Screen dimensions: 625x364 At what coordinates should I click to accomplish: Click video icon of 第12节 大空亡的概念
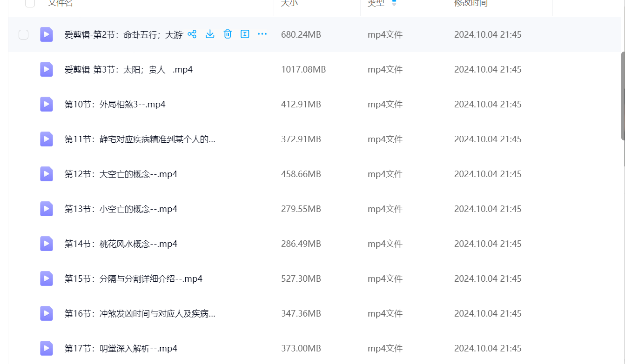pyautogui.click(x=47, y=174)
